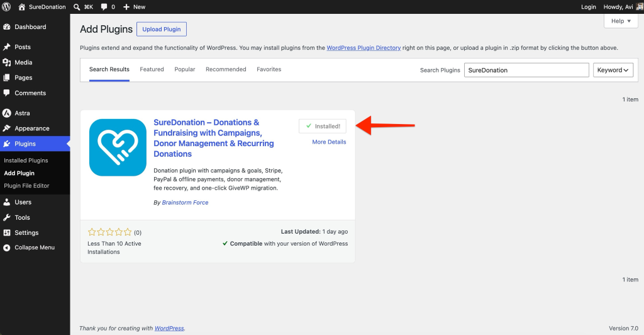This screenshot has height=335, width=644.
Task: Click the Search Plugins input field
Action: [526, 71]
